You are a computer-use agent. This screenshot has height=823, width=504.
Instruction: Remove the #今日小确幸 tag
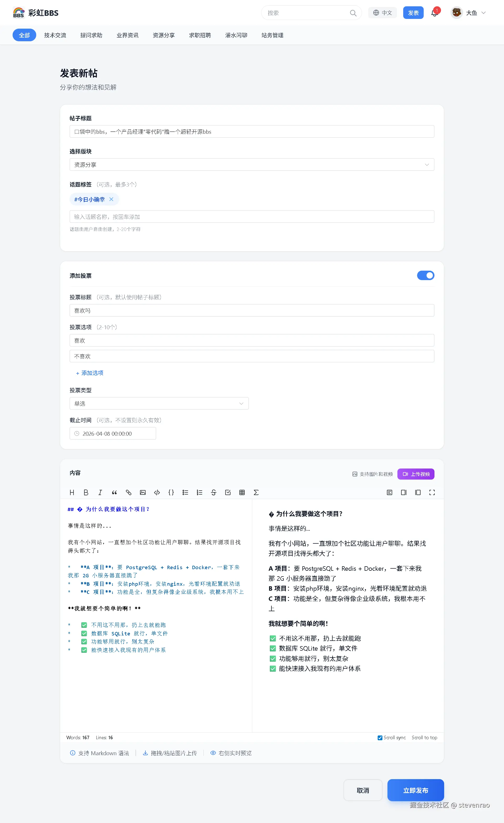tap(112, 199)
